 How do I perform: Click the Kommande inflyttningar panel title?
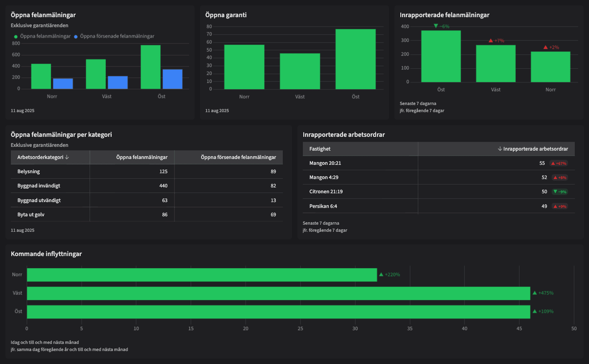click(x=46, y=254)
